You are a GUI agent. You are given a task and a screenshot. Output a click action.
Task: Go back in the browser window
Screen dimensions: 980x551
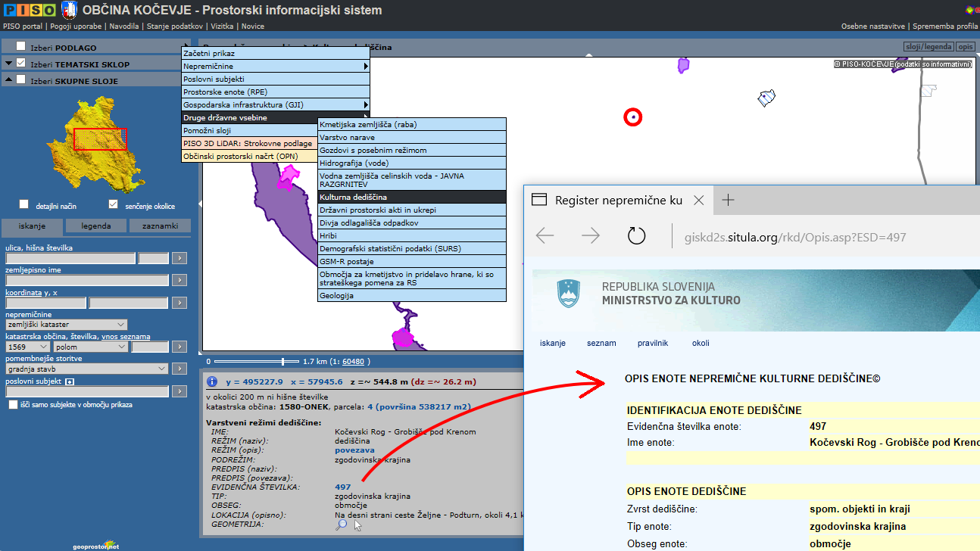tap(545, 236)
